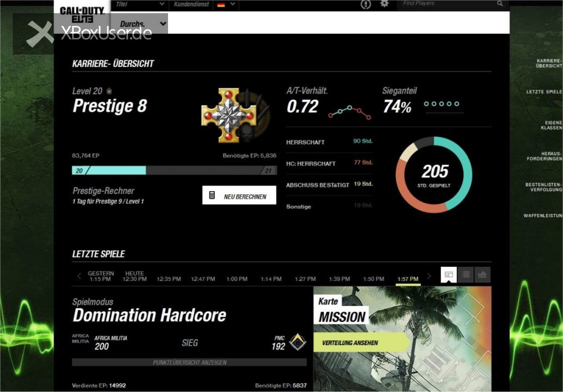Screen dimensions: 563x392
Task: Click the Herrschaft 90 Std. row
Action: click(x=329, y=142)
